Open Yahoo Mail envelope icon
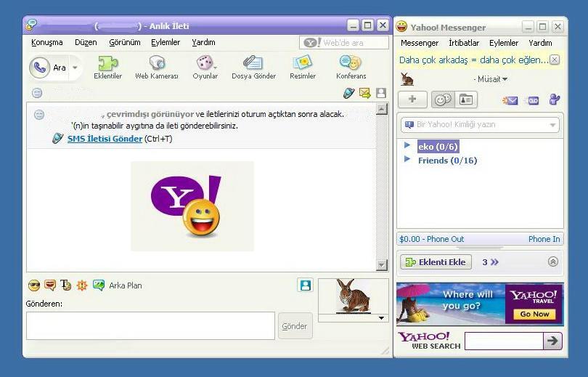Screen dimensions: 588x377 tap(510, 100)
